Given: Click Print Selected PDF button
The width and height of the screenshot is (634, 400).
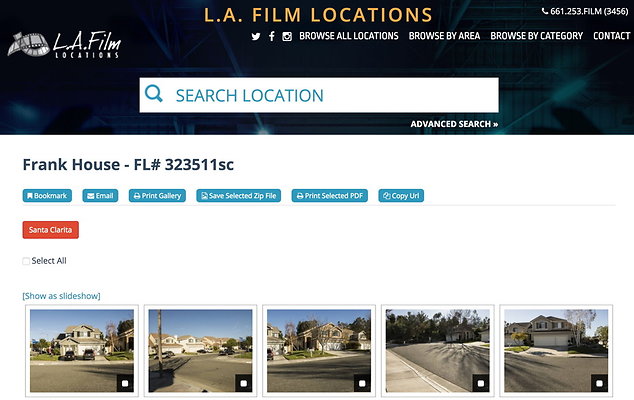Looking at the screenshot, I should click(331, 196).
